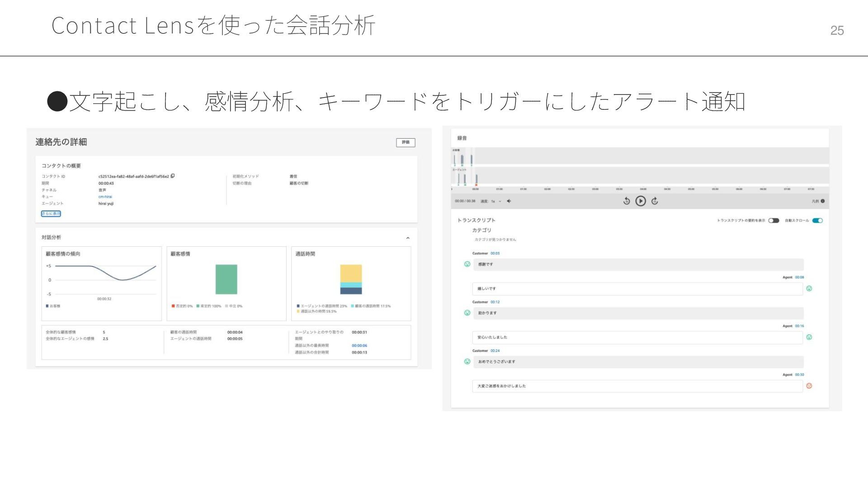868x488 pixels.
Task: Jump to Agent timestamp 00:16
Action: pos(799,326)
